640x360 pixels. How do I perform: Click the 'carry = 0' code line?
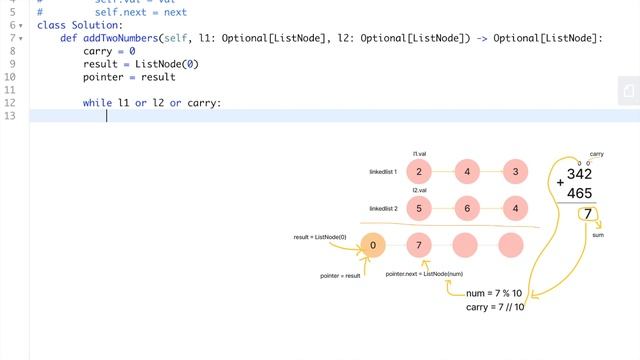(109, 51)
